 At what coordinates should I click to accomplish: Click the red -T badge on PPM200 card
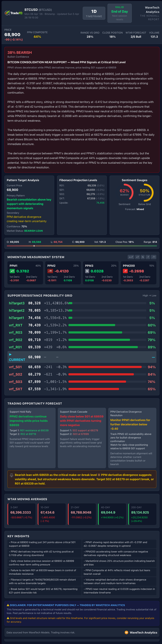(125, 271)
